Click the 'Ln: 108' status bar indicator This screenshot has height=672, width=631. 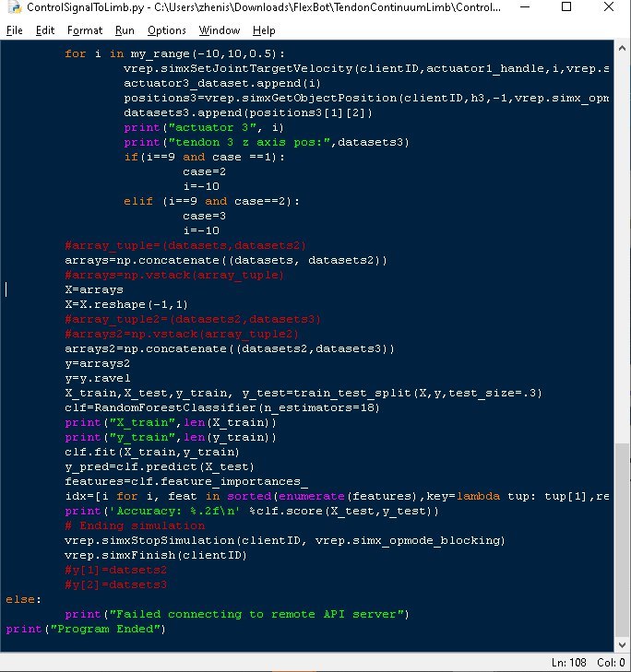click(569, 663)
